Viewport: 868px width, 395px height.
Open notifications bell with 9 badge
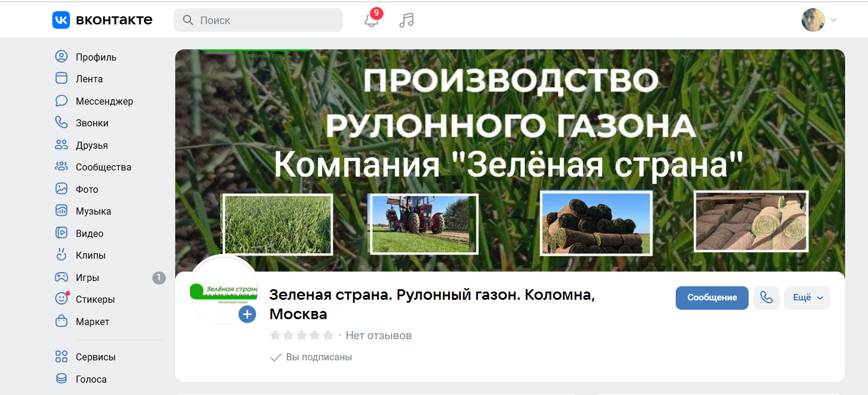372,20
